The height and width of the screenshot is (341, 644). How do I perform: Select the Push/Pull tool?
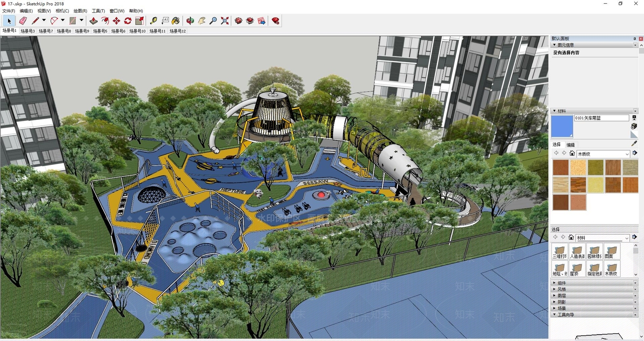click(x=93, y=21)
